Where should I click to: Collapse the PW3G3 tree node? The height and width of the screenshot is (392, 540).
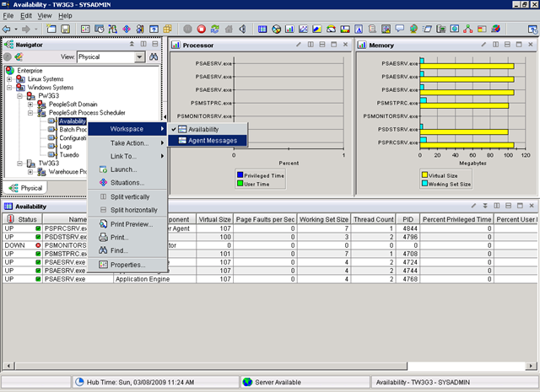(20, 95)
